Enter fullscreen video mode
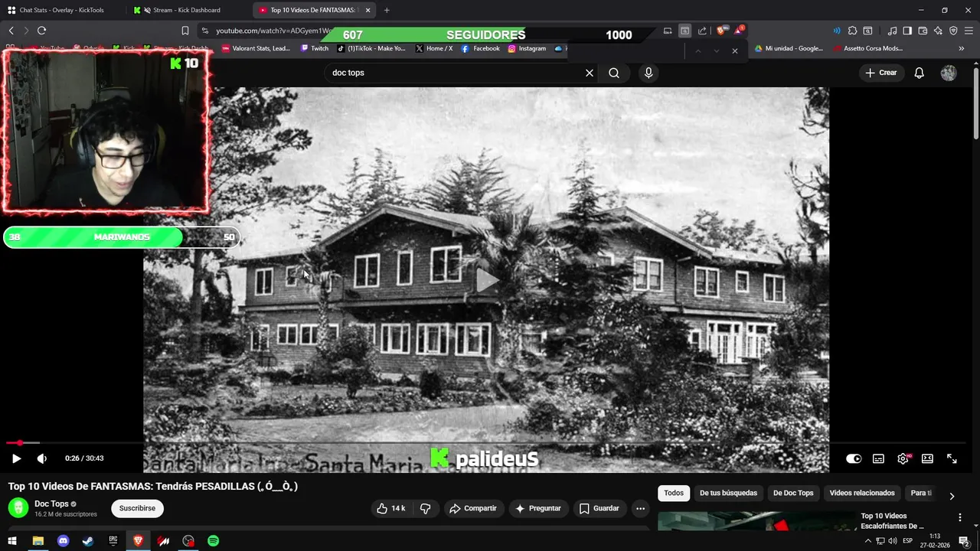This screenshot has height=551, width=980. click(x=952, y=458)
